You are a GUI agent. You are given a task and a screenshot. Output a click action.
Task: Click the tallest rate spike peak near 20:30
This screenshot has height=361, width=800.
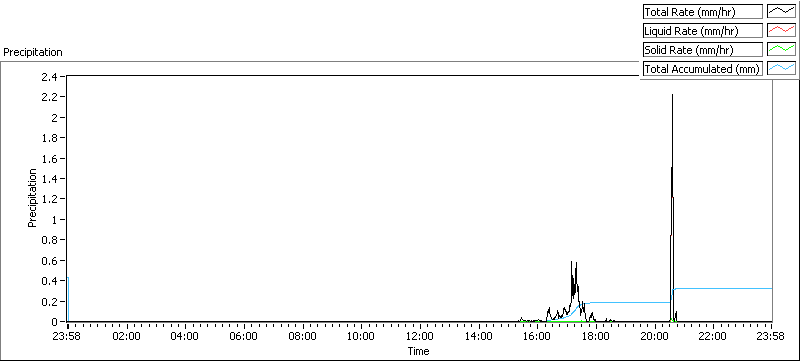point(672,95)
